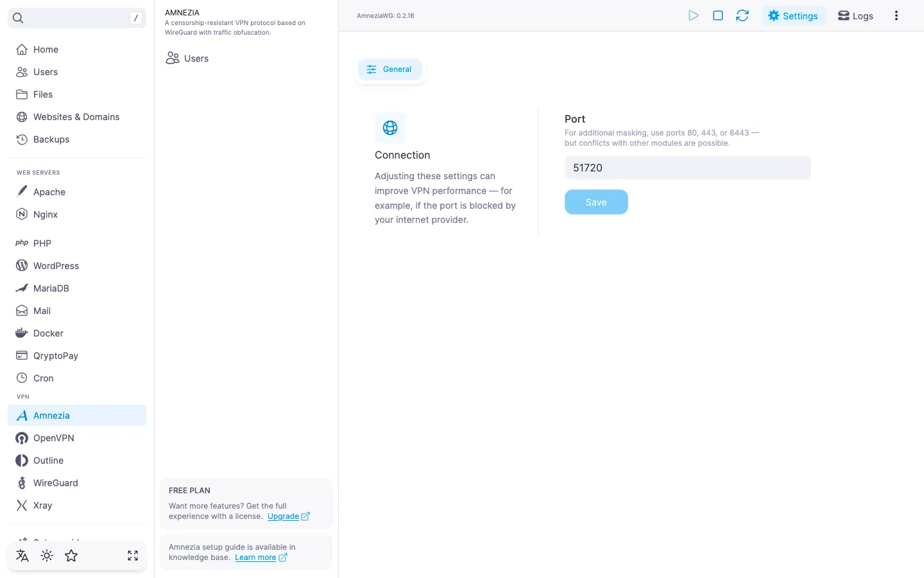Screen dimensions: 924x578
Task: Open the Mail module
Action: pyautogui.click(x=77, y=311)
